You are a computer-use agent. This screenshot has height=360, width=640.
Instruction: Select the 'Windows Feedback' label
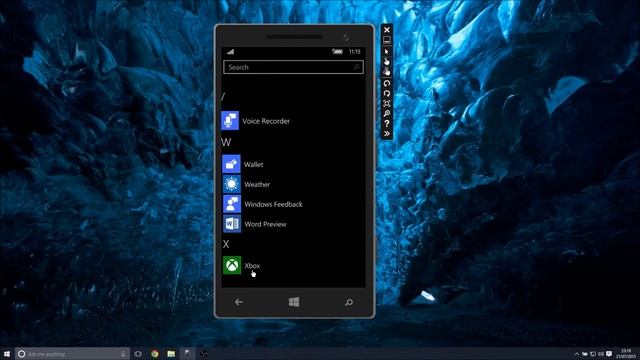(273, 204)
